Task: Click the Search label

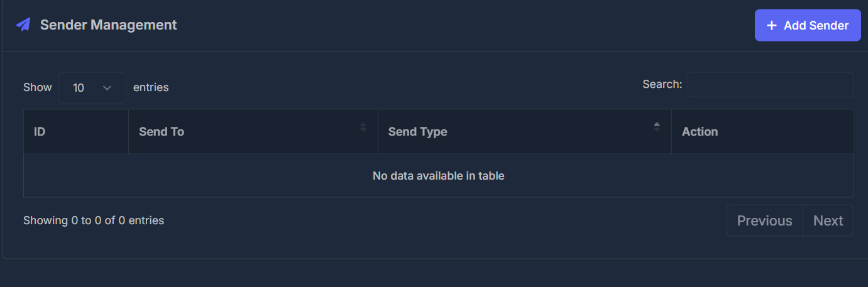Action: click(x=662, y=84)
